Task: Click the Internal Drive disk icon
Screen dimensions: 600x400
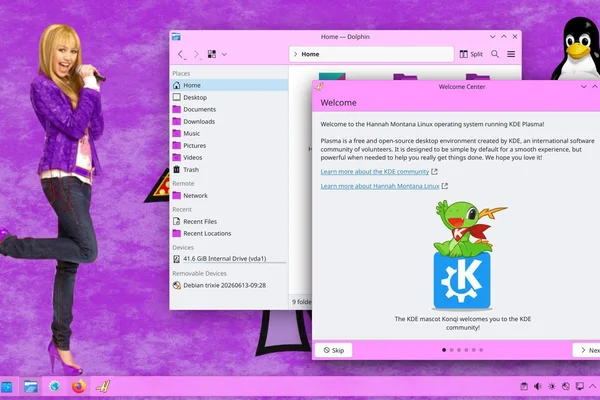Action: pos(176,259)
